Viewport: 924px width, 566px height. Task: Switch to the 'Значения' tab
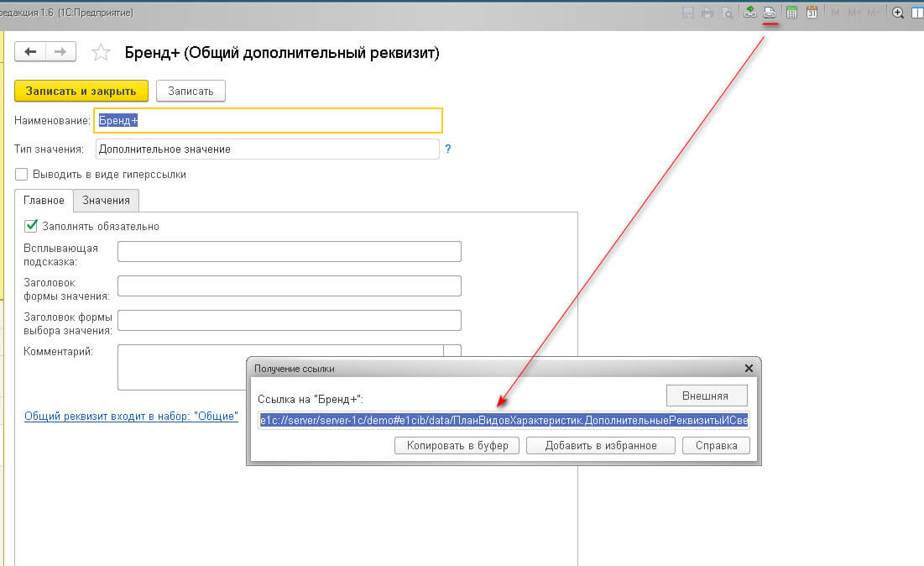pyautogui.click(x=106, y=200)
